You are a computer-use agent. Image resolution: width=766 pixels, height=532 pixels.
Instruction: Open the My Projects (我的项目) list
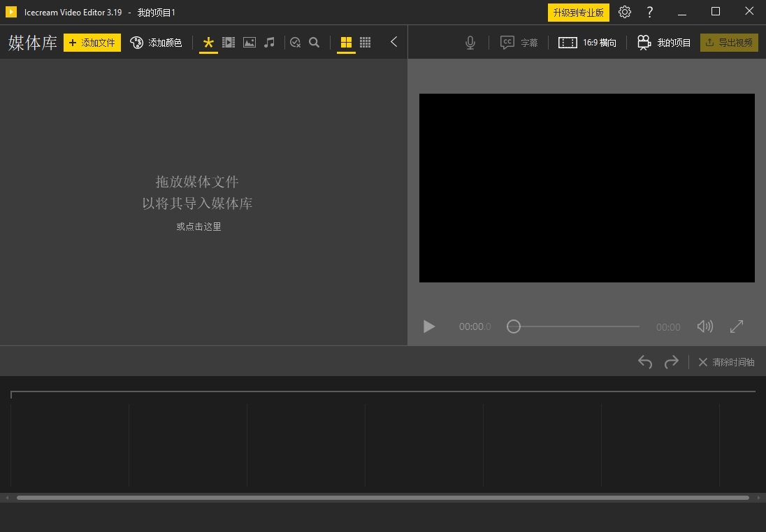point(664,43)
